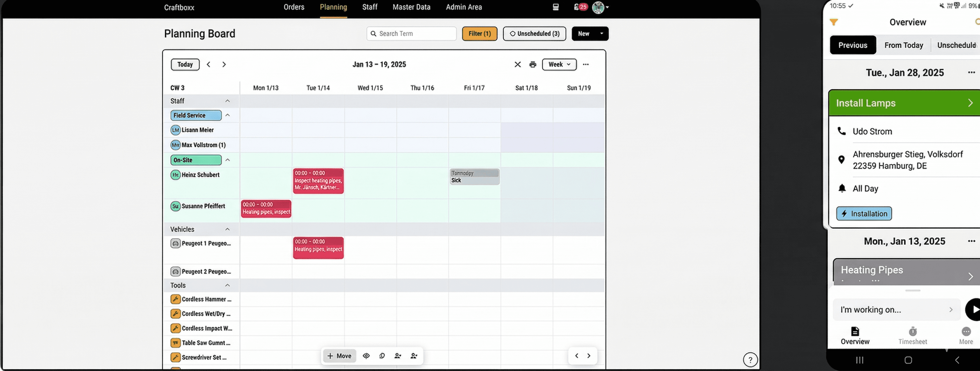Open the New button dropdown arrow
Image resolution: width=980 pixels, height=371 pixels.
(602, 34)
